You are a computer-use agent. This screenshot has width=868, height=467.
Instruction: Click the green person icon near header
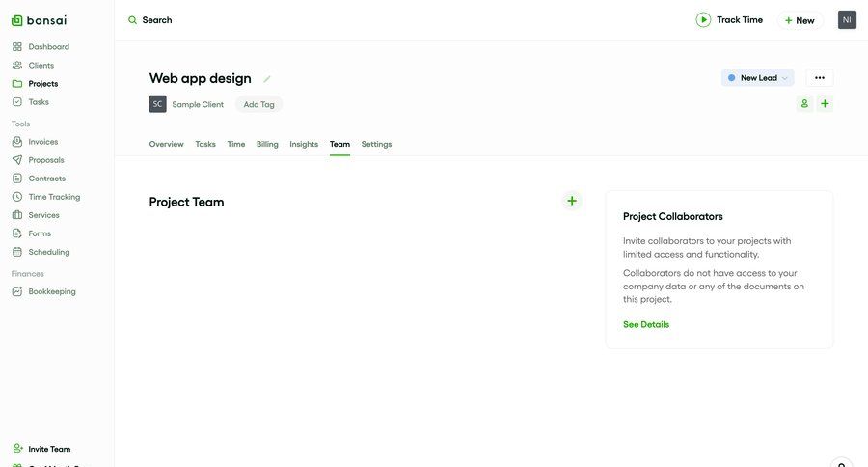(x=804, y=103)
